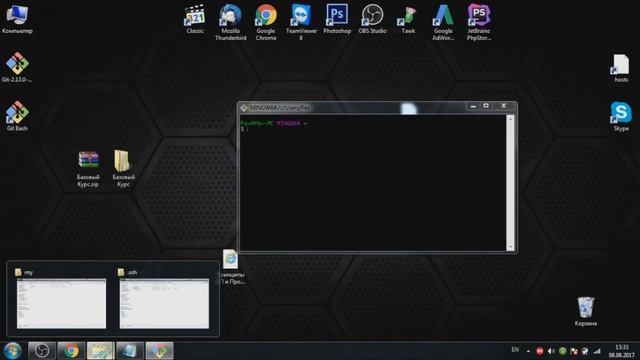Open the Windows Start button
640x360 pixels.
(12, 351)
